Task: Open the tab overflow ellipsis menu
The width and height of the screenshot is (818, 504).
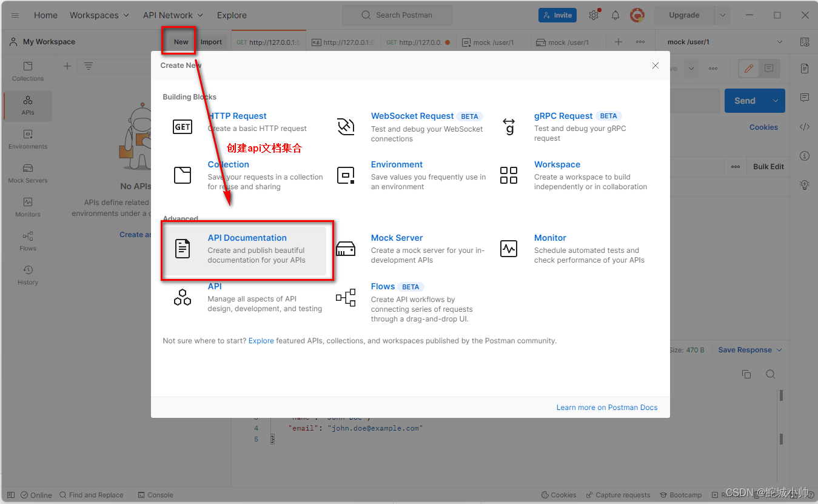Action: click(x=640, y=42)
